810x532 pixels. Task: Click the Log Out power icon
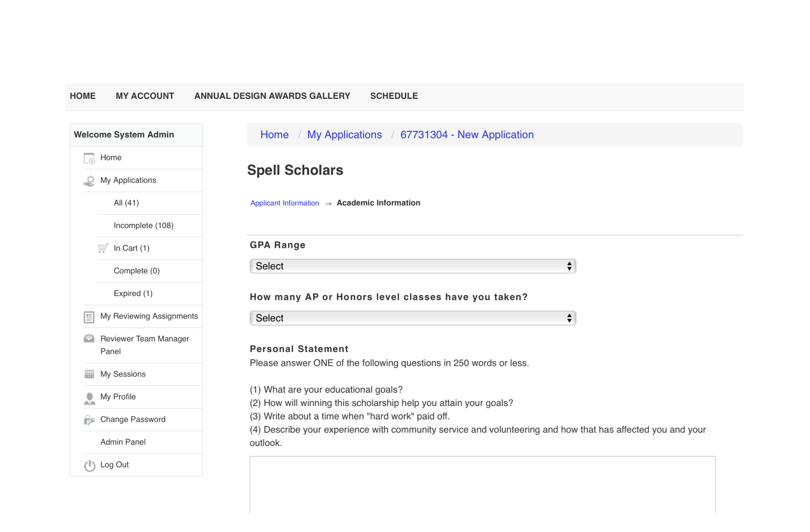89,466
